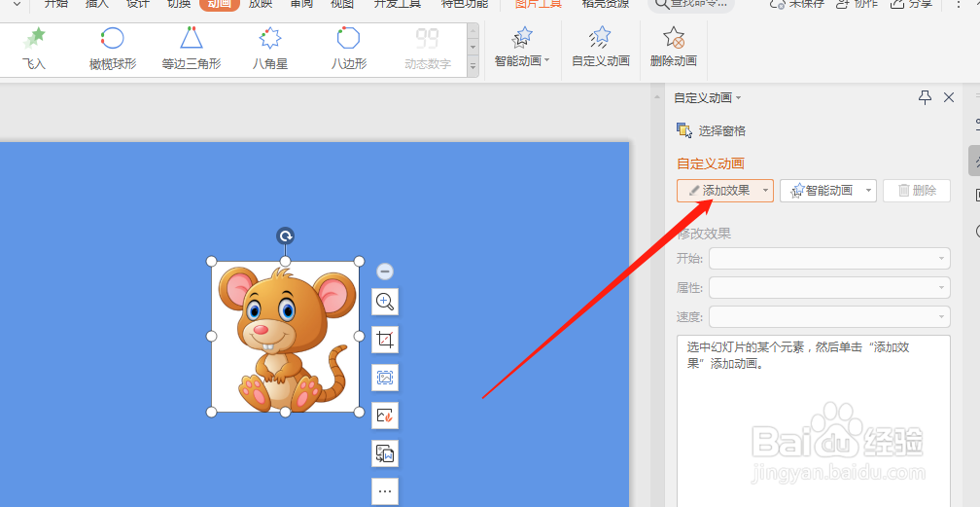Open the more options ellipsis button
Screen dimensions: 980x507
tap(385, 490)
